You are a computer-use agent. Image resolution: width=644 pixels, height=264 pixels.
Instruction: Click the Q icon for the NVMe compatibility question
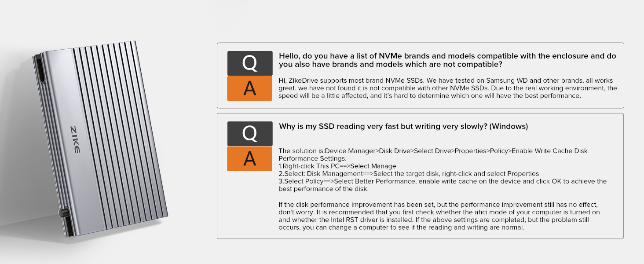pos(249,63)
